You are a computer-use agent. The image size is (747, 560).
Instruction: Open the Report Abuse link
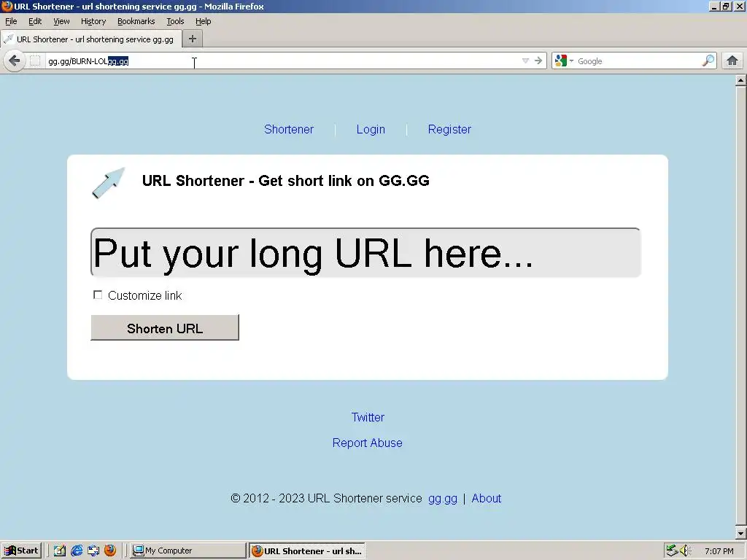368,443
